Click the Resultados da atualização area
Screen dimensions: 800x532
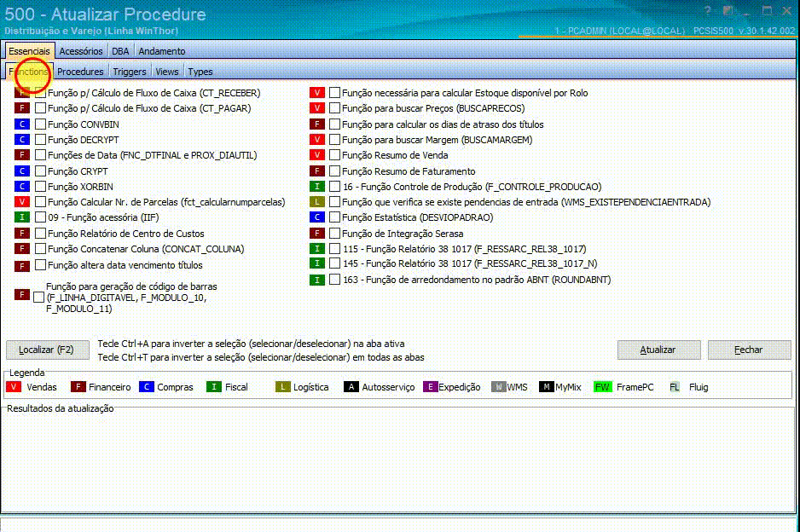point(398,461)
